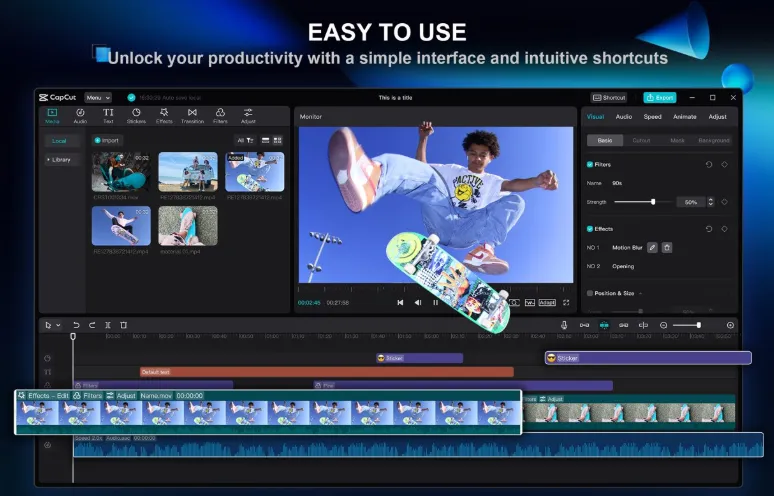The width and height of the screenshot is (774, 496).
Task: Select the Mask sub-tab
Action: point(677,141)
